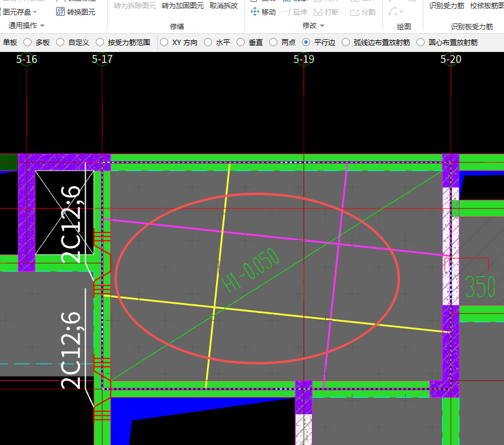Select the 平行边 radio button

point(306,42)
